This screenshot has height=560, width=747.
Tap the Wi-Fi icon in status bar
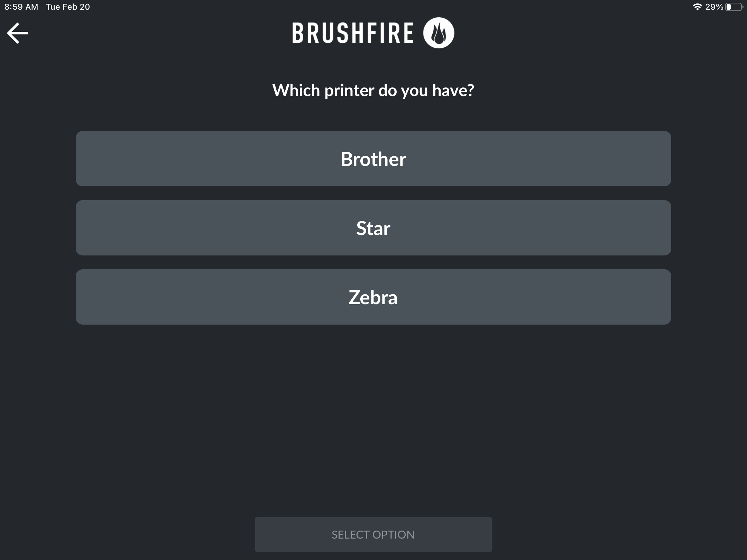click(697, 7)
